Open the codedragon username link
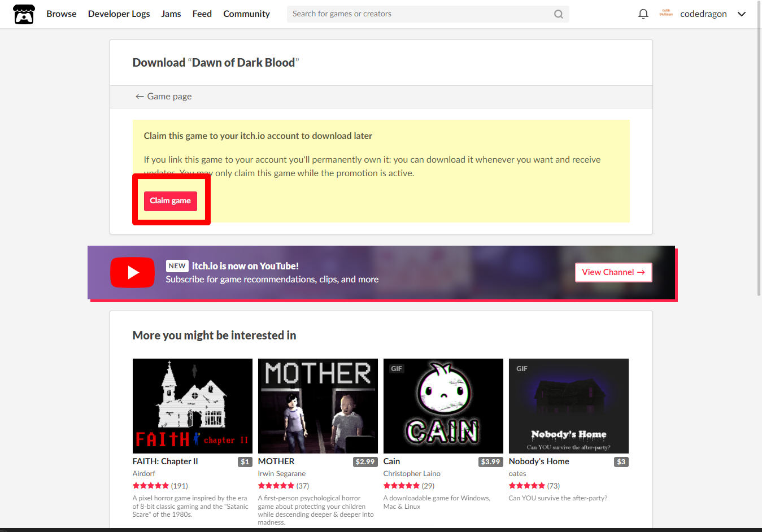 (703, 14)
